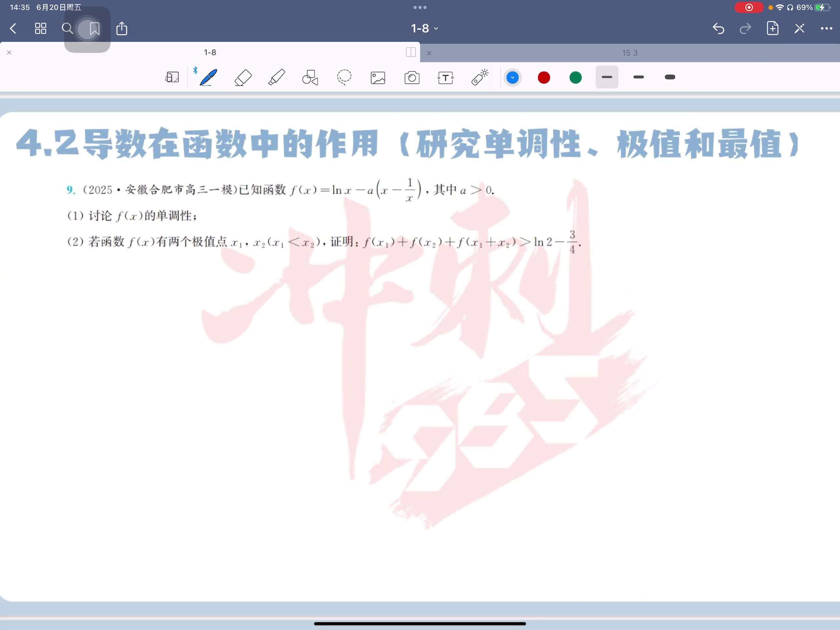Choose the red pen color
Viewport: 840px width, 630px height.
click(544, 77)
